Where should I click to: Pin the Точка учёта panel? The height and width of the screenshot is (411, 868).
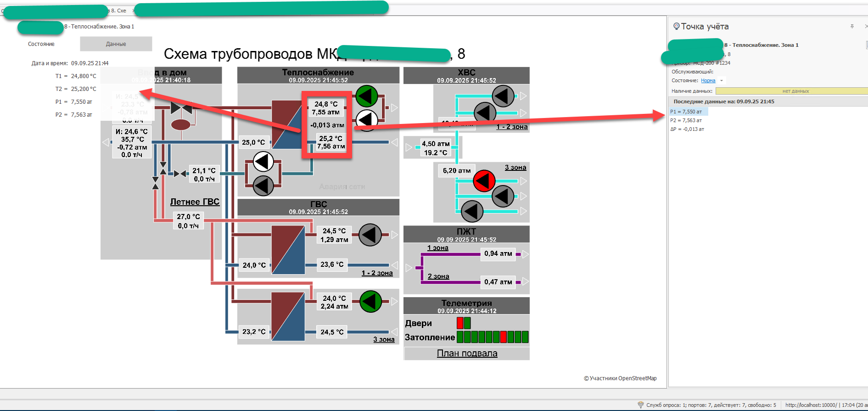(852, 27)
